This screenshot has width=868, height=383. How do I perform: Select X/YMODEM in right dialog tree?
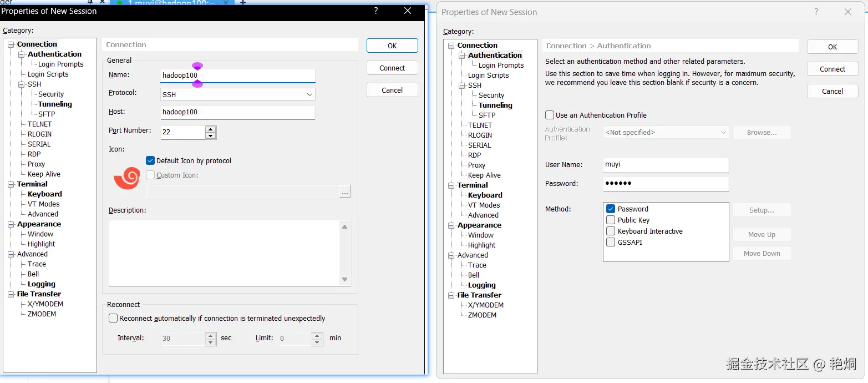pos(485,305)
